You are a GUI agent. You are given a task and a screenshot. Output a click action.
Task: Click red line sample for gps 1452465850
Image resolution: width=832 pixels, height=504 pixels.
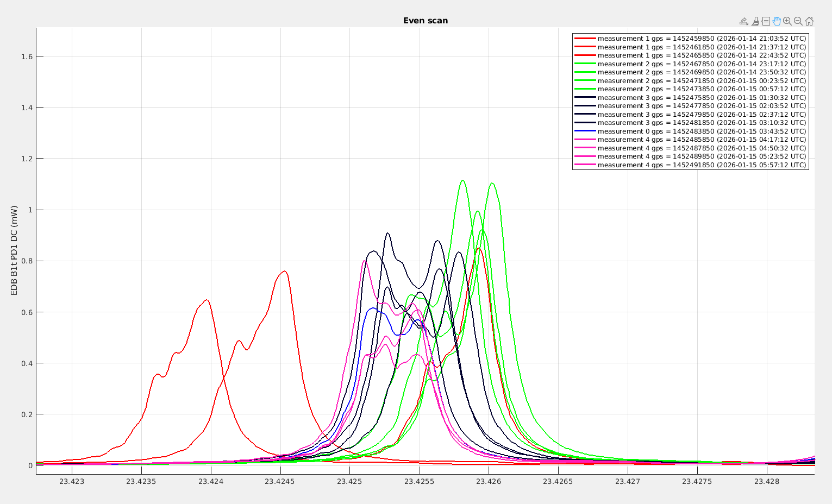coord(585,55)
